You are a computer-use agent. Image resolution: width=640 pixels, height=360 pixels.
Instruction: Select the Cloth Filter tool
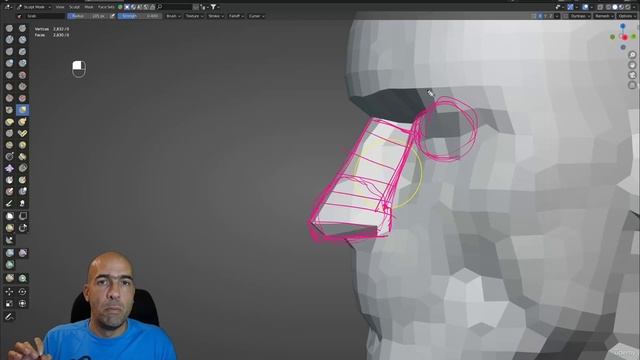point(22,253)
